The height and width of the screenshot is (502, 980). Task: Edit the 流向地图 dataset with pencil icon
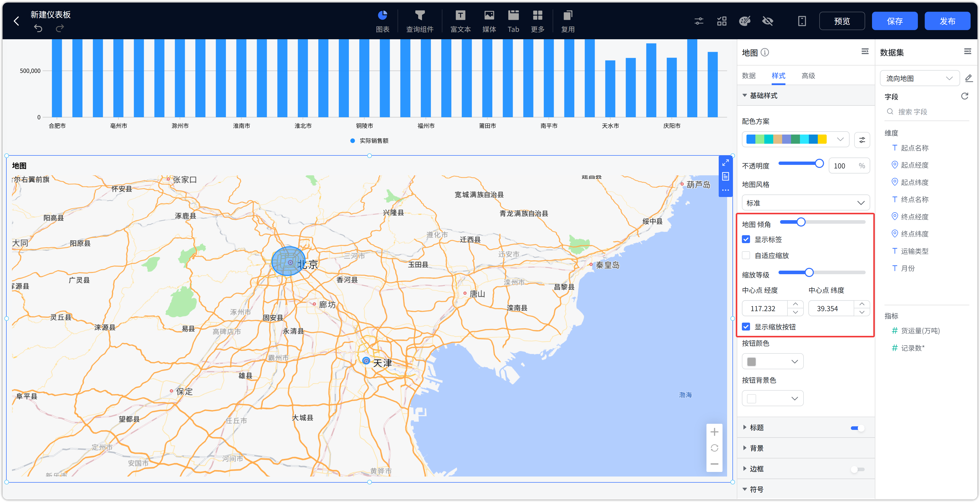click(969, 78)
